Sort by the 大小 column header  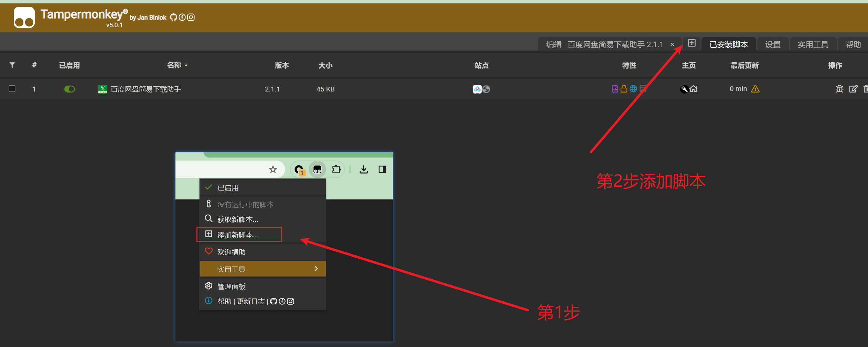pyautogui.click(x=325, y=65)
